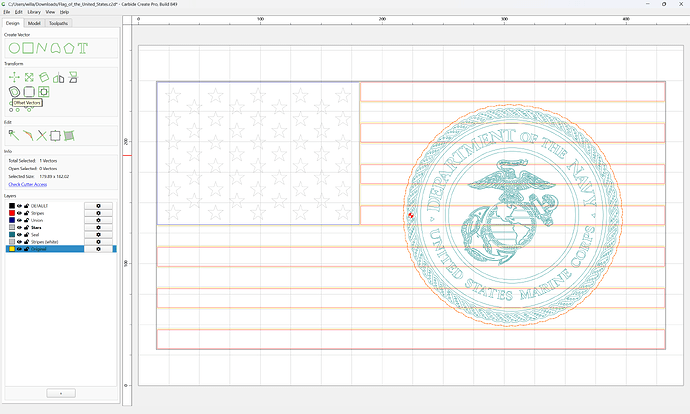This screenshot has height=414, width=690.
Task: Activate the Text creation tool
Action: tap(83, 48)
